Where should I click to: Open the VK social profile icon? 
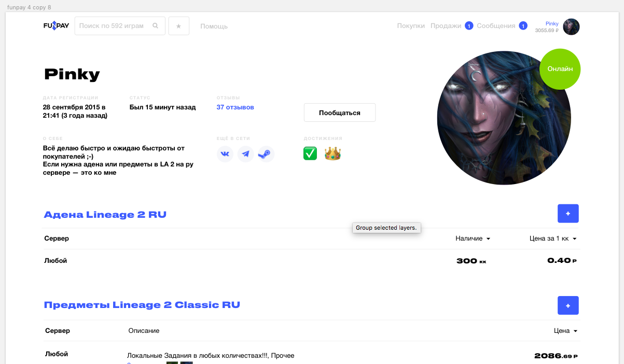click(225, 154)
